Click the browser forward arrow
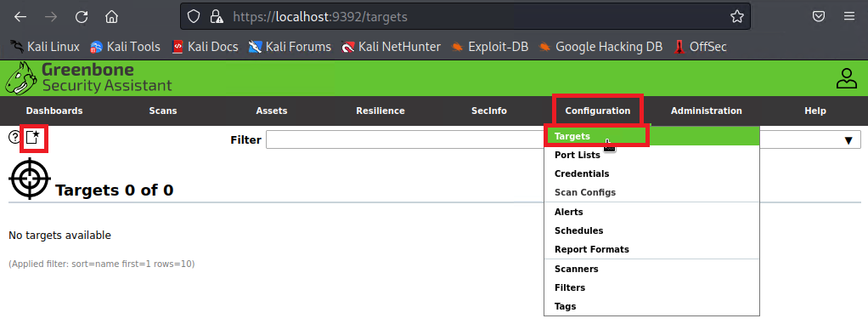Image resolution: width=868 pixels, height=324 pixels. click(51, 17)
